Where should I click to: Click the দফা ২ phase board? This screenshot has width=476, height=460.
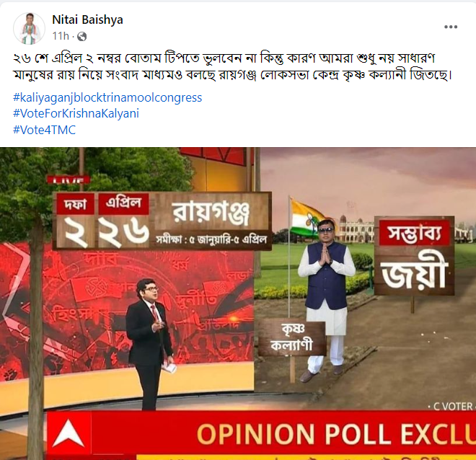75,221
